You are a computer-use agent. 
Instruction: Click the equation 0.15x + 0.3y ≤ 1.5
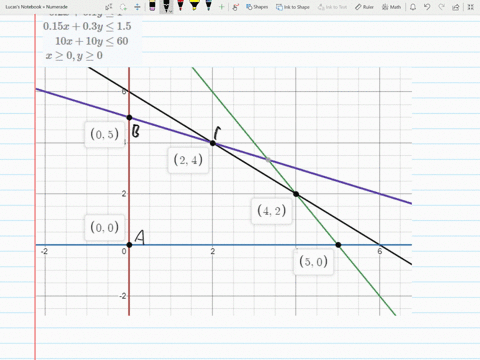(87, 26)
